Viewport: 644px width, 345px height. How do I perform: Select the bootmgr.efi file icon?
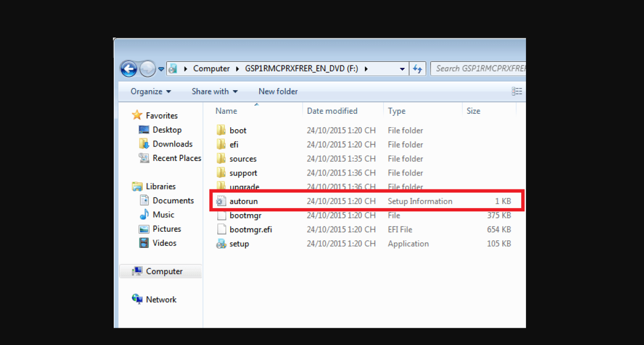click(x=221, y=230)
